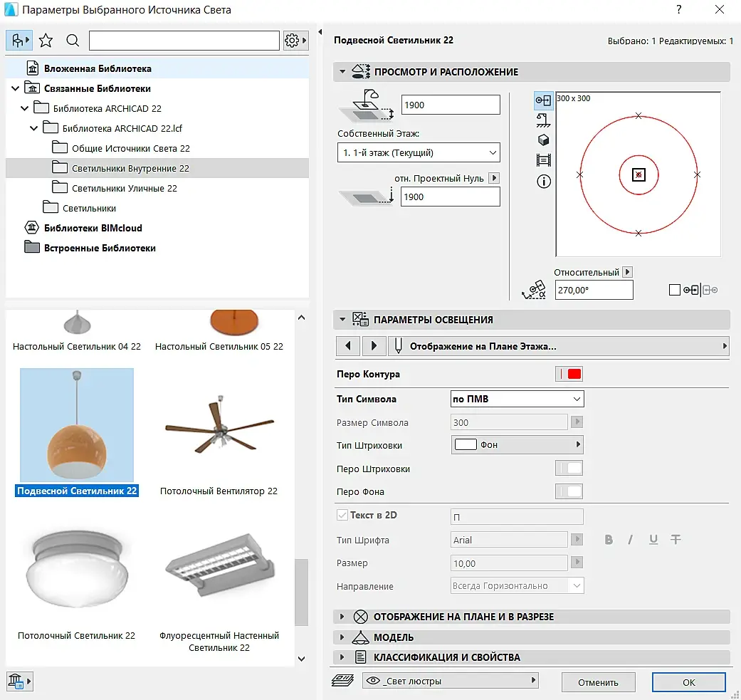Confirm with the OK button
741x700 pixels.
pos(688,682)
